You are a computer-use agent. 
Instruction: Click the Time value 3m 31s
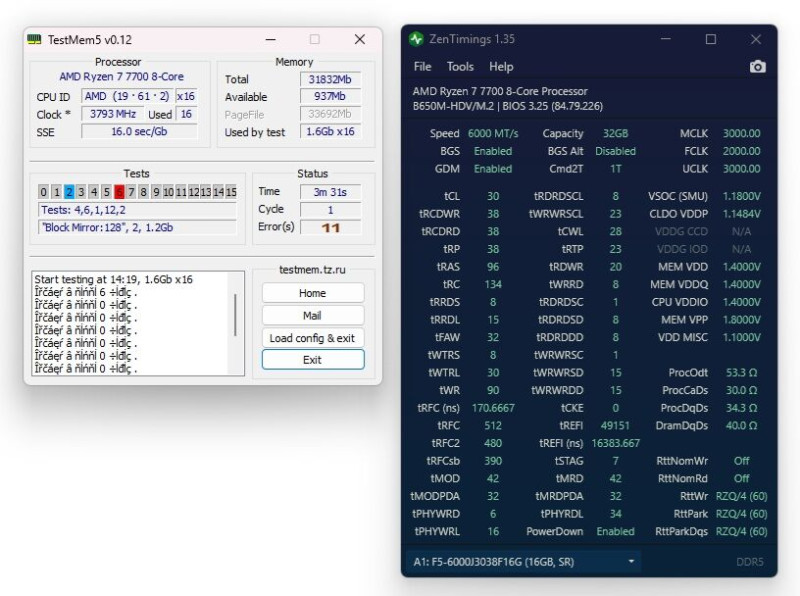coord(331,192)
